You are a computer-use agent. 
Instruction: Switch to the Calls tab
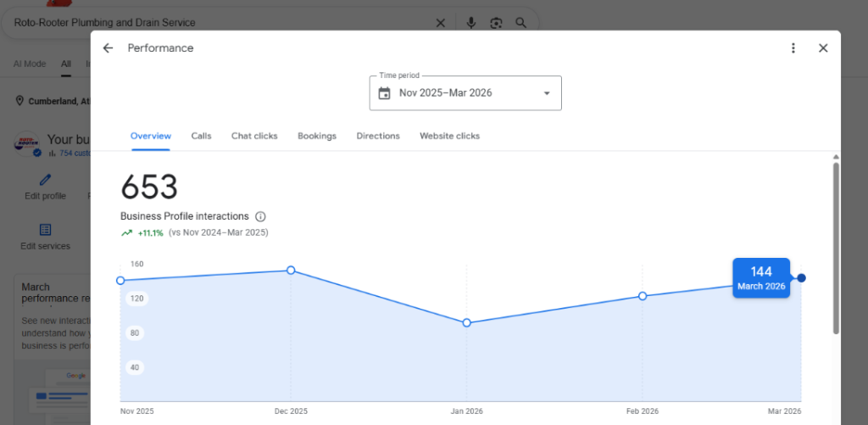[202, 136]
